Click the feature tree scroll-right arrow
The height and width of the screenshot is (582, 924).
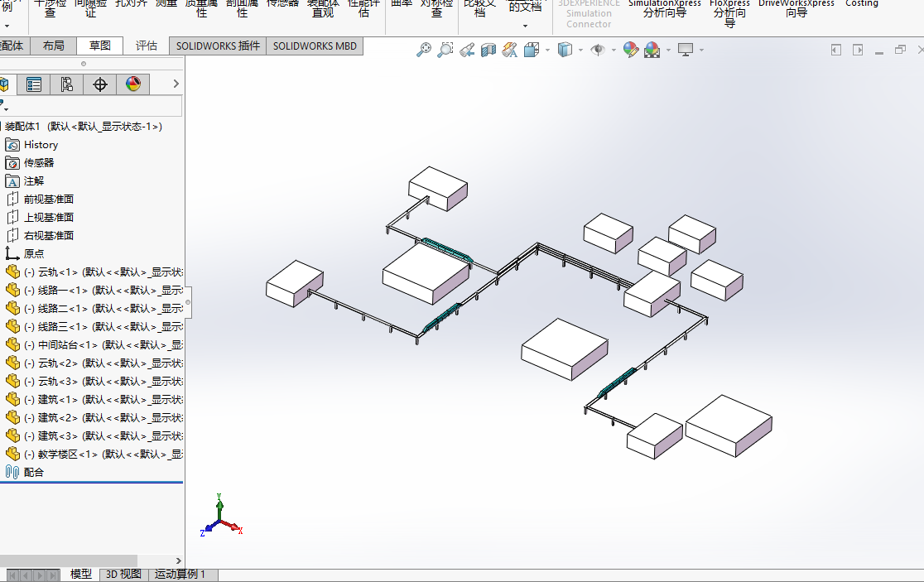coord(179,560)
